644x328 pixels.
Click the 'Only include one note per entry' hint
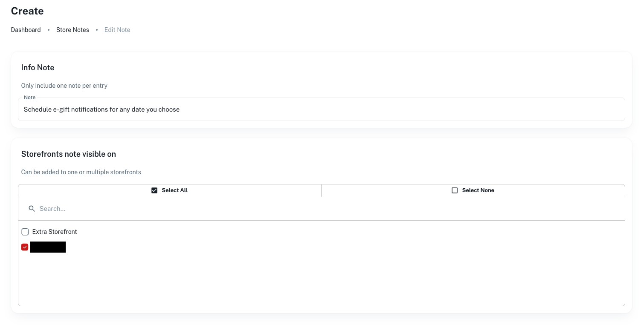coord(64,86)
